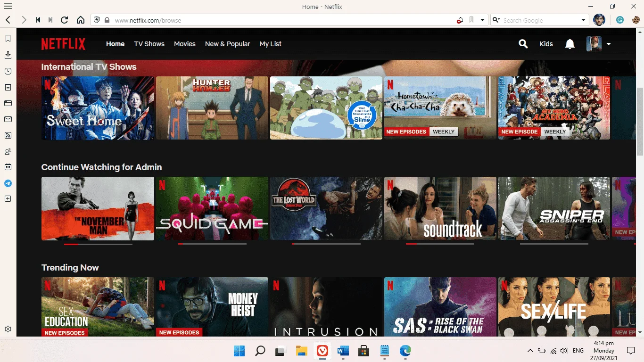Open tracker blocker shield in address bar
The width and height of the screenshot is (644, 362).
[97, 20]
